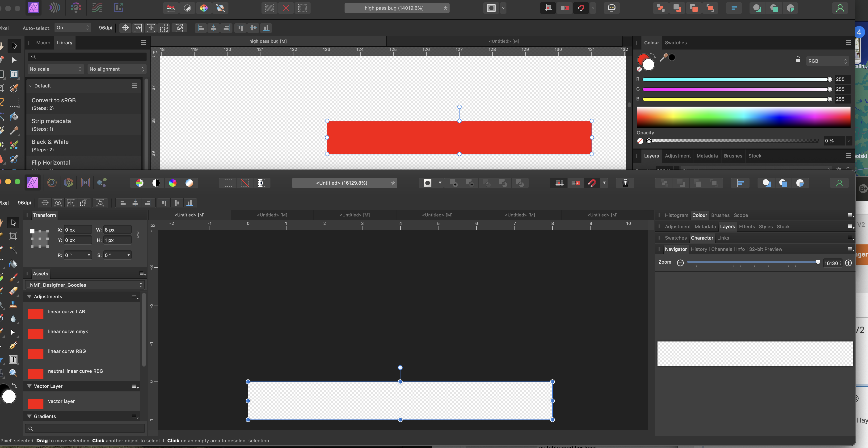Viewport: 868px width, 448px height.
Task: Select the Pen tool in Untitled window
Action: click(13, 346)
